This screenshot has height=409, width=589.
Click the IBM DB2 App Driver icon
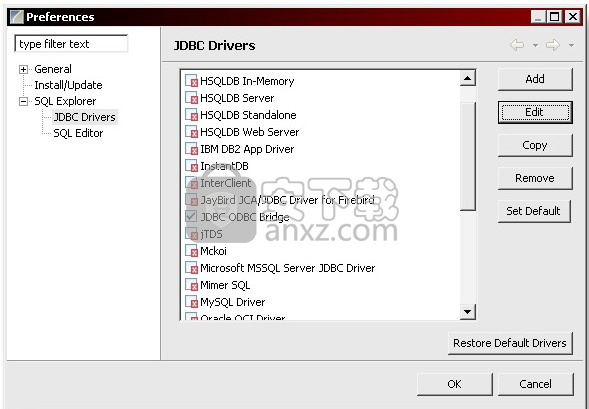point(192,149)
